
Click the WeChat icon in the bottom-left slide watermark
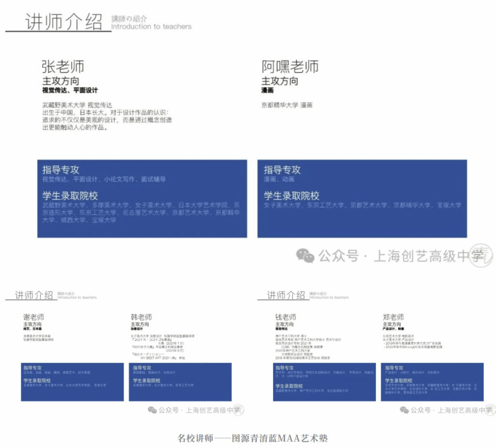[153, 410]
